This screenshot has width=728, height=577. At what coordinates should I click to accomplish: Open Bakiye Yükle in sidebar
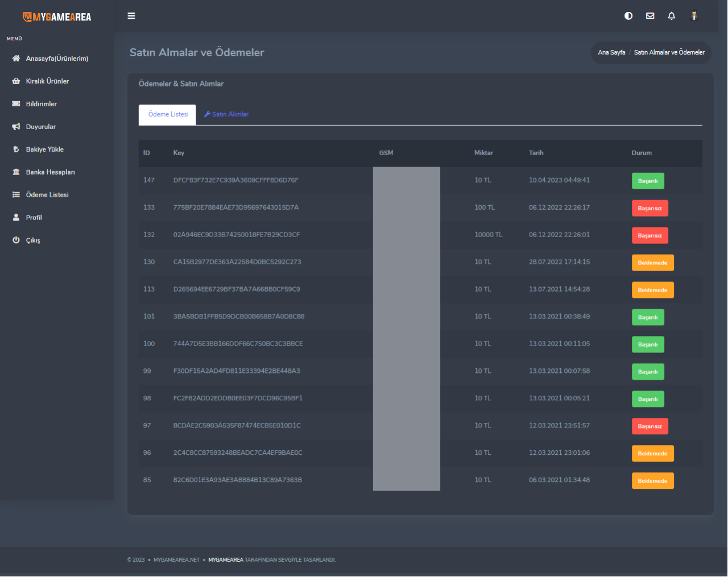click(x=44, y=150)
